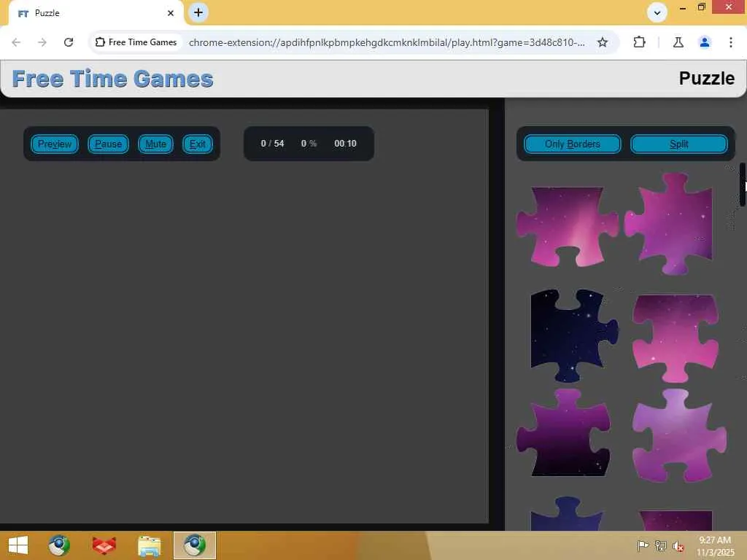Image resolution: width=747 pixels, height=560 pixels.
Task: Open the Action Center flag icon
Action: (x=643, y=545)
